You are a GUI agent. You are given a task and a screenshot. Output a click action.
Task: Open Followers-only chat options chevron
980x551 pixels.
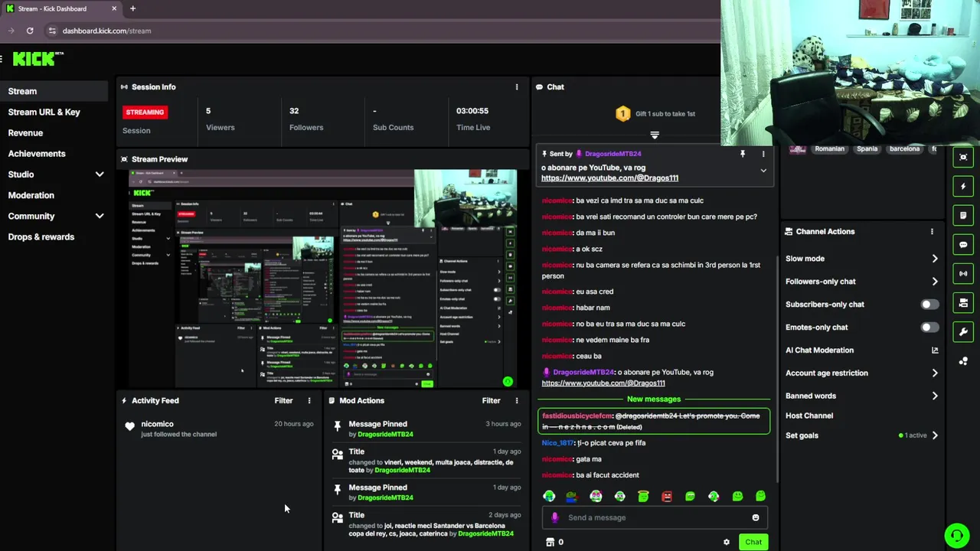[x=935, y=282]
